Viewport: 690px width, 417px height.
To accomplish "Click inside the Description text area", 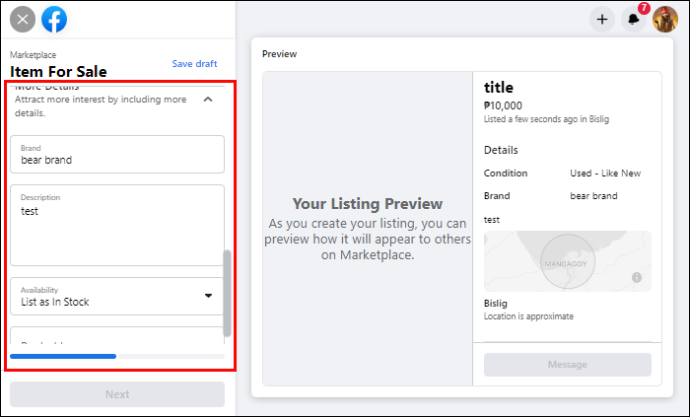I will click(117, 225).
